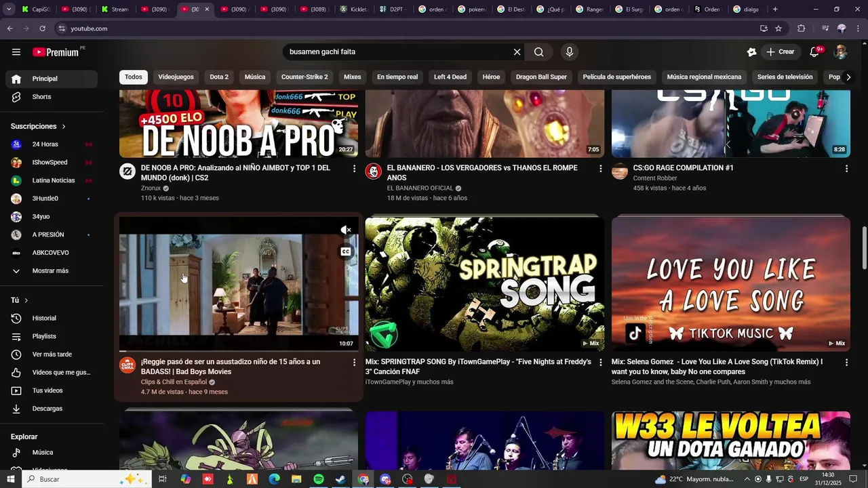Open the notifications bell
The width and height of the screenshot is (868, 488).
point(815,52)
